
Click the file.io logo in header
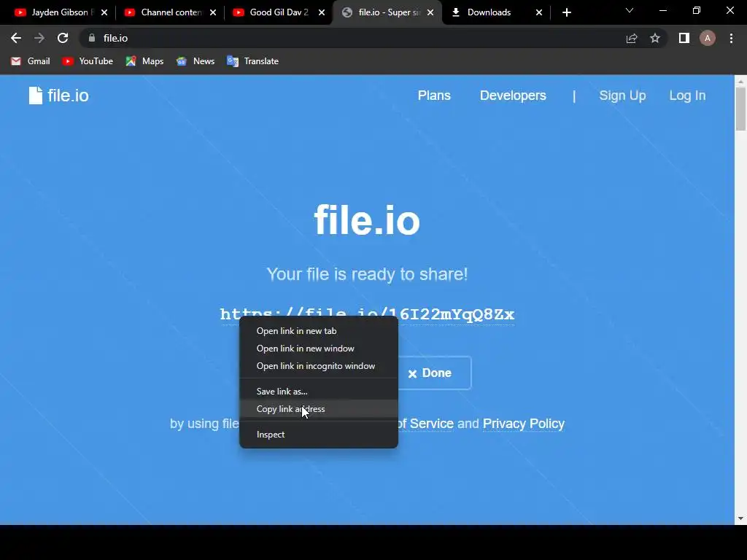(58, 96)
